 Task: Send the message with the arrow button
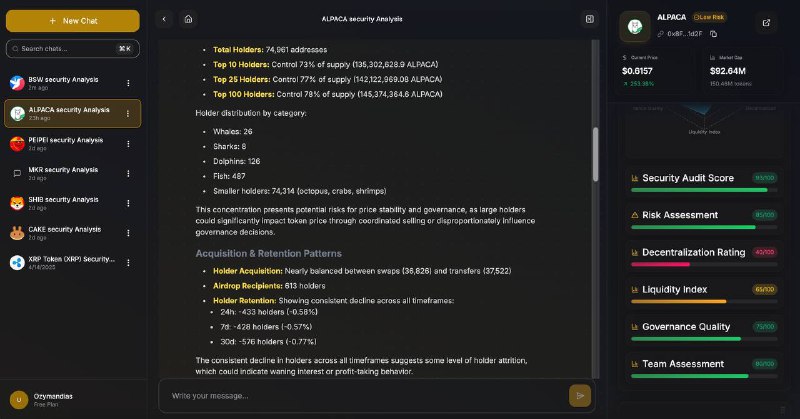click(x=580, y=396)
